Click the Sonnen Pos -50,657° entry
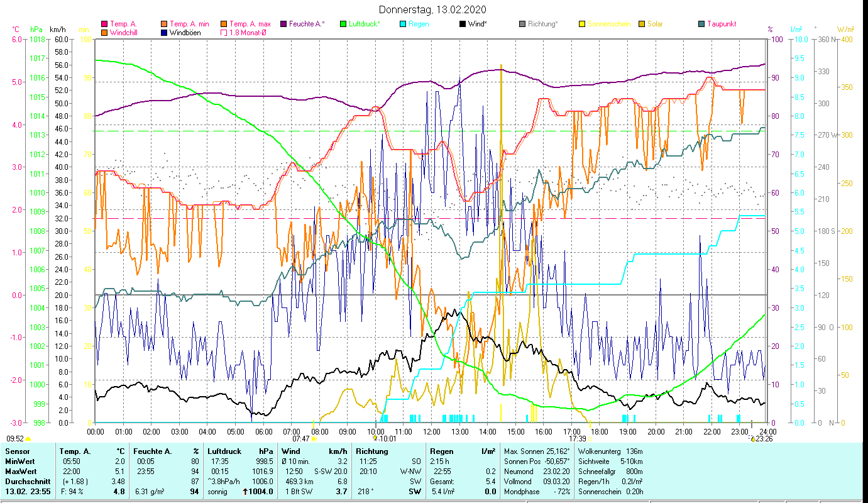 537,462
